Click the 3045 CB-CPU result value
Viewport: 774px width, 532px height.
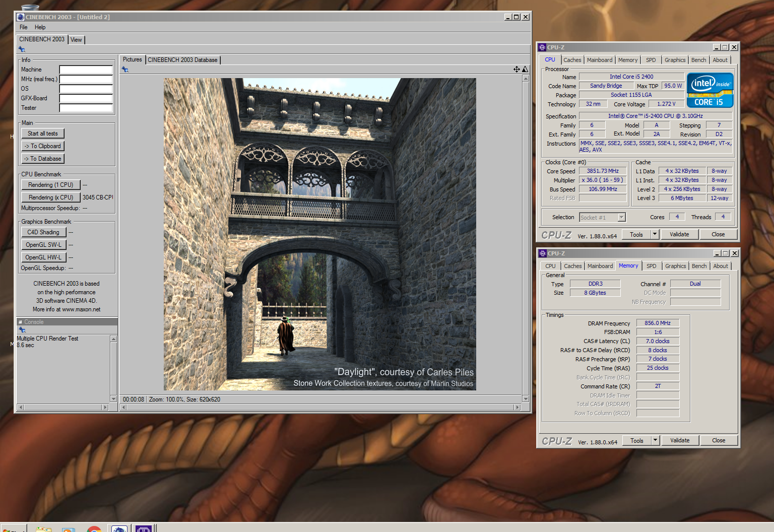98,197
